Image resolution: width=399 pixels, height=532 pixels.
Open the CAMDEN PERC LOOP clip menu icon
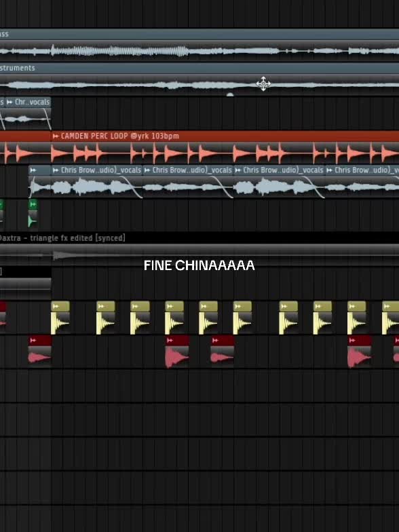(56, 136)
